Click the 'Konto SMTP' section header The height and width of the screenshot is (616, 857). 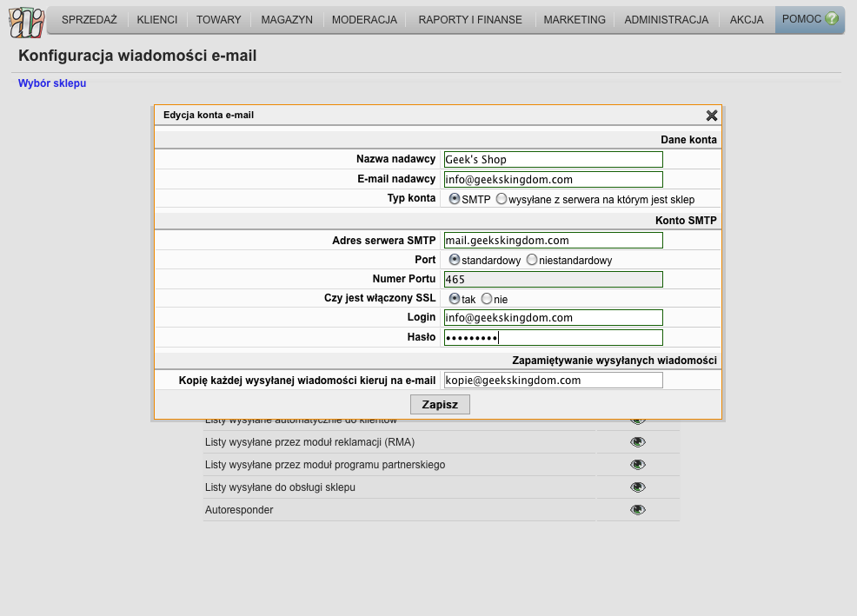tap(686, 221)
